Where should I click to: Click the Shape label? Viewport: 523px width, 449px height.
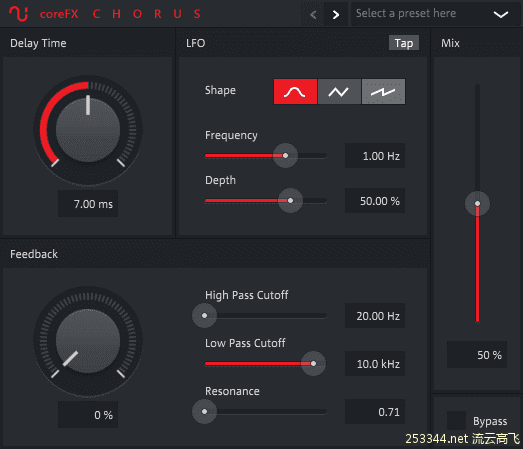[220, 90]
